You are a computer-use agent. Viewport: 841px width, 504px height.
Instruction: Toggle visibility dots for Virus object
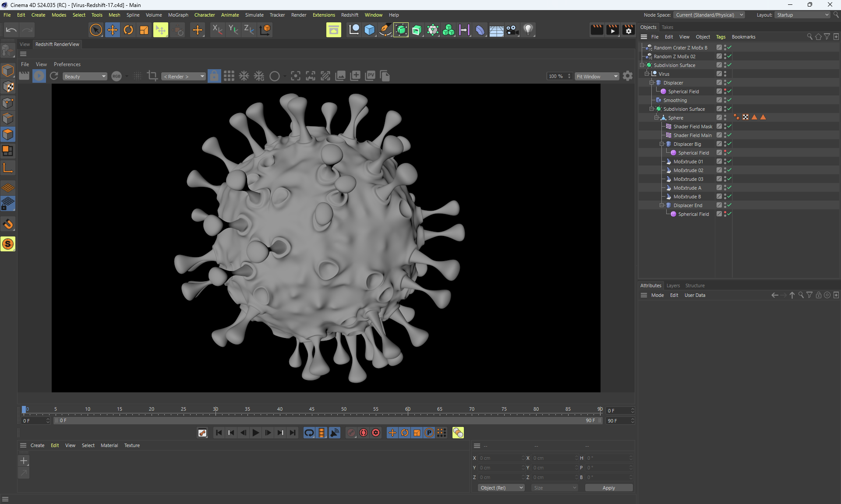point(725,74)
